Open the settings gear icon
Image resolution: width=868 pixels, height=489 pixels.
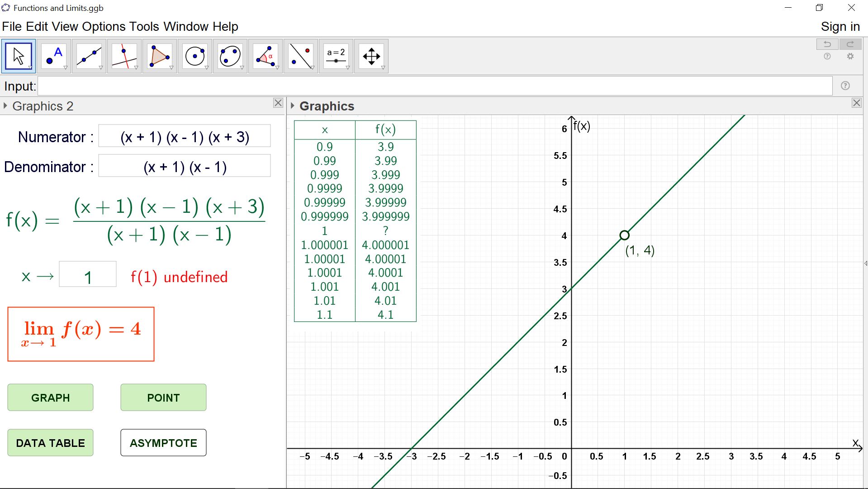point(850,57)
